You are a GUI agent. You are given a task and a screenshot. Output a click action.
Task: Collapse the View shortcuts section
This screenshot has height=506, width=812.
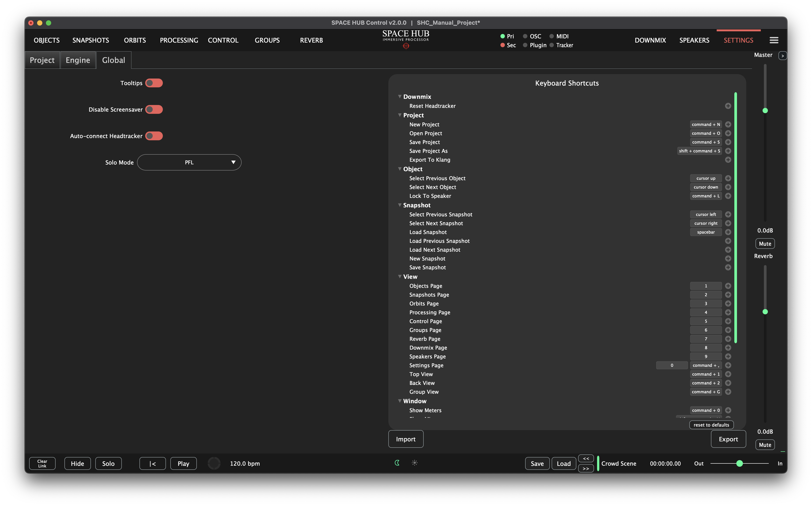click(400, 276)
